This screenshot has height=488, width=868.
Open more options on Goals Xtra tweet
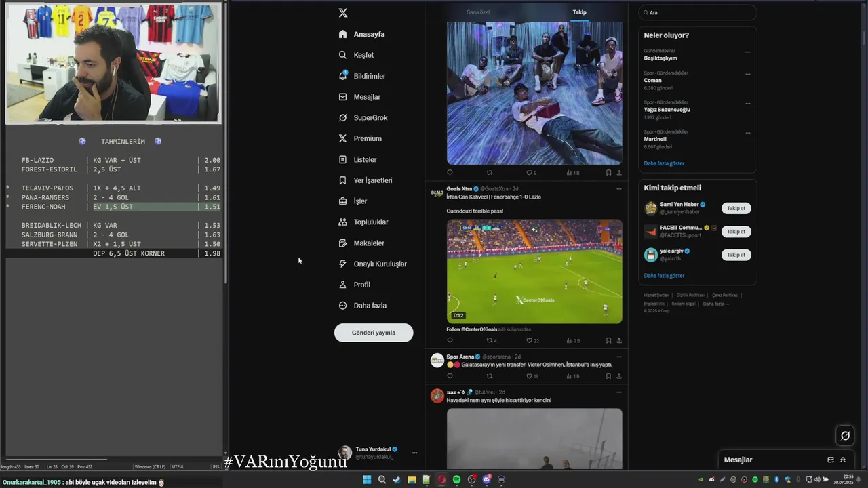(618, 189)
